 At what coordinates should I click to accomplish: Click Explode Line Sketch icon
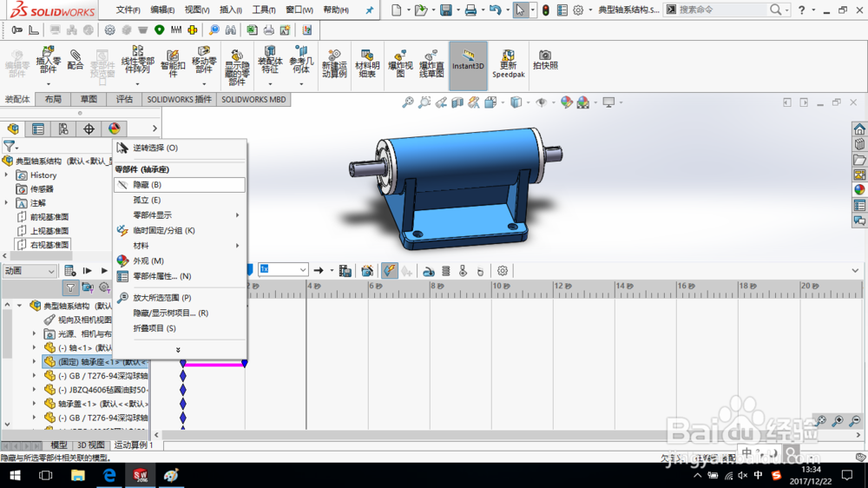pyautogui.click(x=431, y=63)
